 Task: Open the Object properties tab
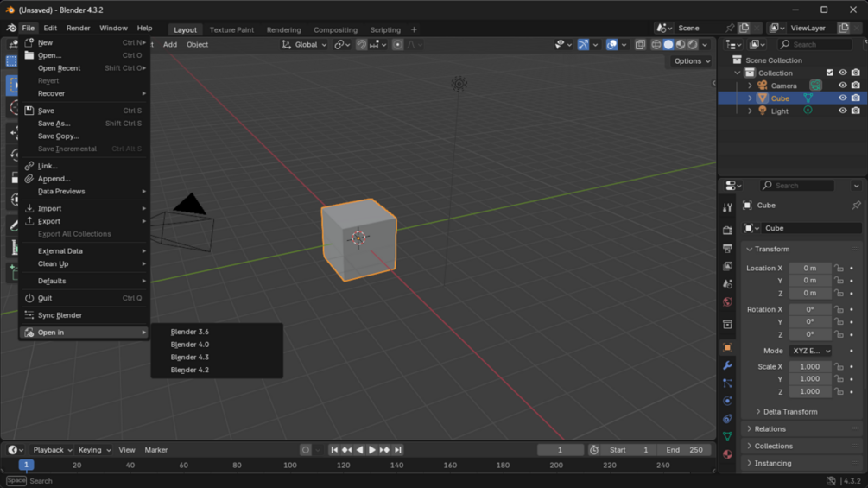tap(727, 347)
